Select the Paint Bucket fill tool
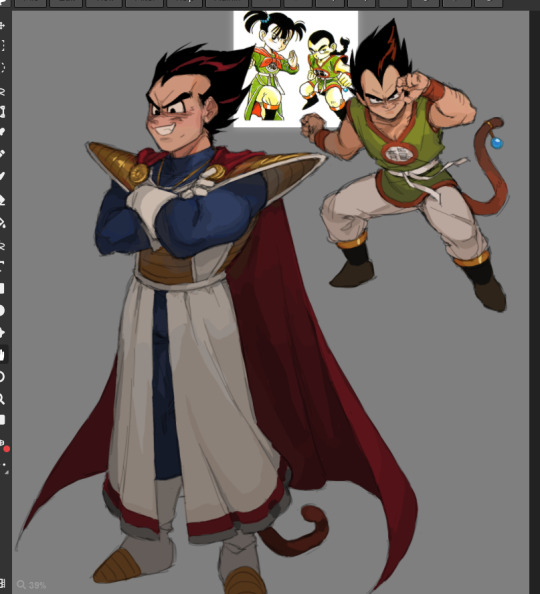 pyautogui.click(x=2, y=223)
